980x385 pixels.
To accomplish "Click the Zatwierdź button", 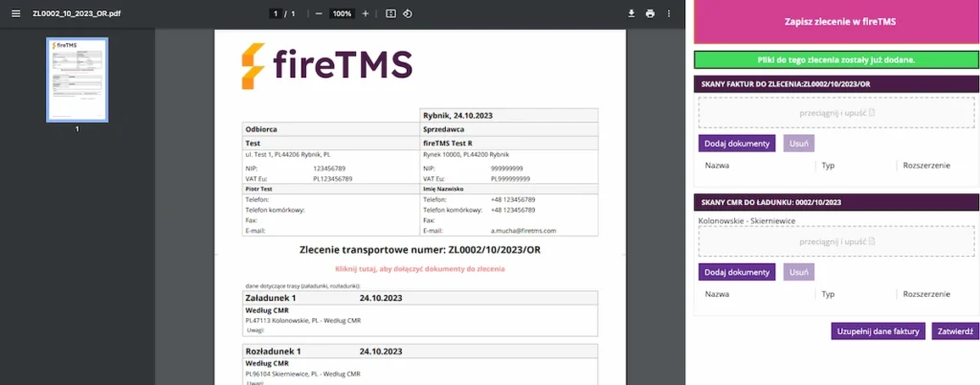I will pos(956,331).
